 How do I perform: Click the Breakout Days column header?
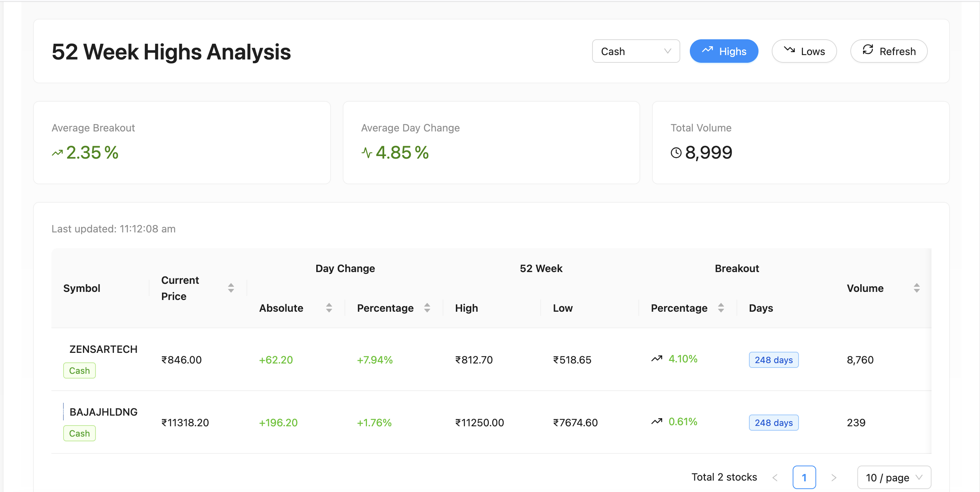point(761,308)
